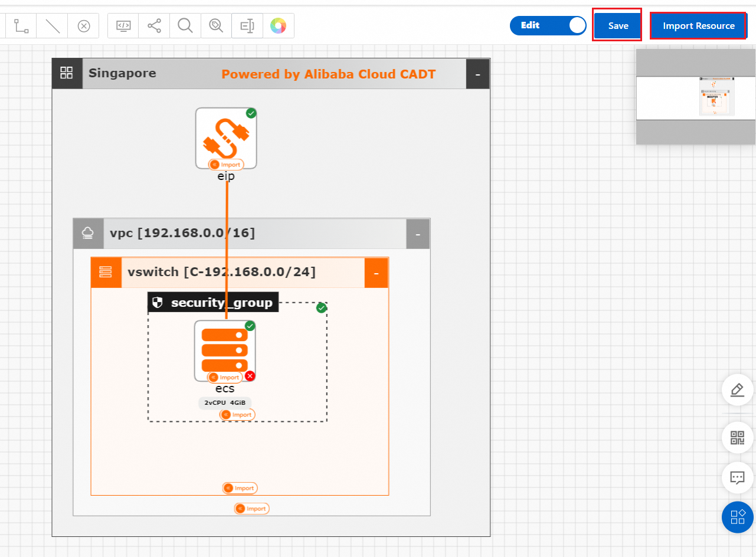
Task: Click the green check on security_group
Action: point(322,307)
